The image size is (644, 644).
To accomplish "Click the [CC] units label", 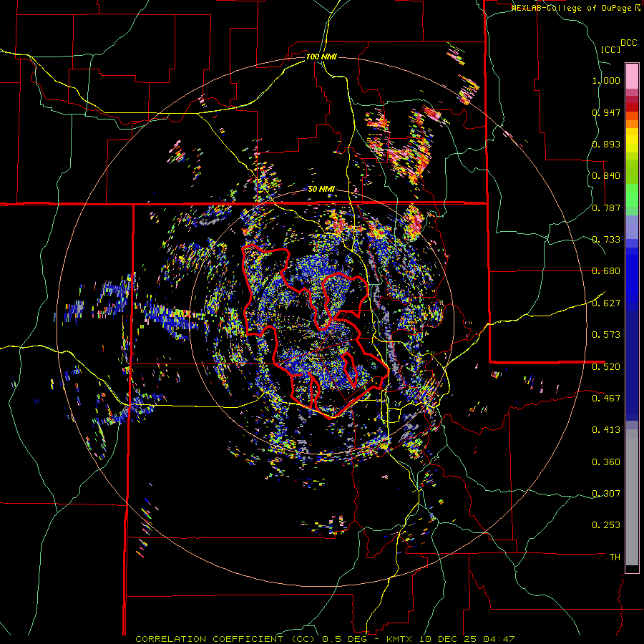I will pos(611,49).
